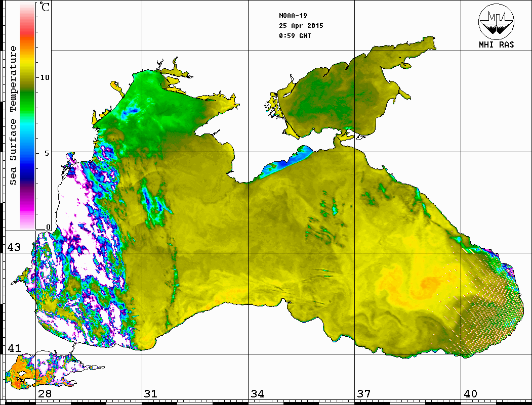Click the "0" tick on the temperature scale

[x=48, y=227]
